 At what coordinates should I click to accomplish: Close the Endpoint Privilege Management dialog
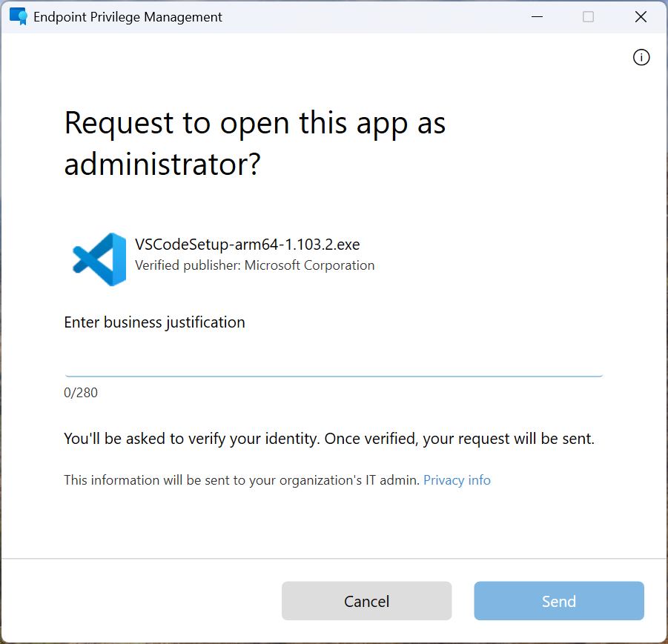(x=641, y=17)
